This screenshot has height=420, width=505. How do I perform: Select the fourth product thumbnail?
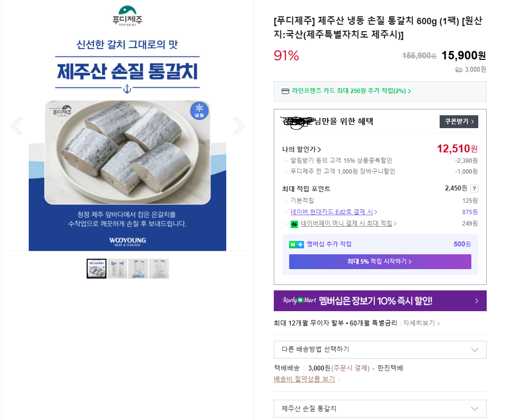click(x=159, y=269)
